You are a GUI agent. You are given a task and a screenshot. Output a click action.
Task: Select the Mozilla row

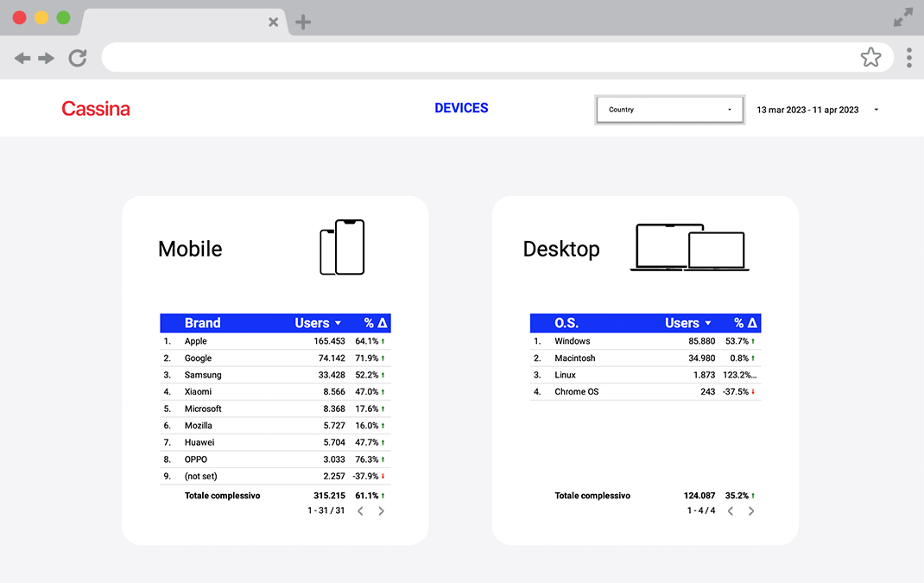[275, 426]
